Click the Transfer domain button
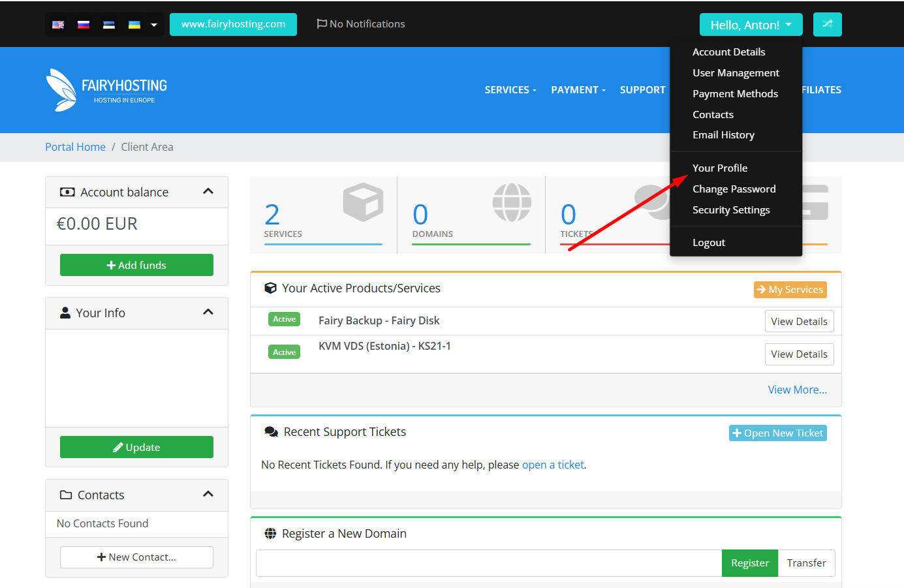The width and height of the screenshot is (904, 588). (807, 563)
